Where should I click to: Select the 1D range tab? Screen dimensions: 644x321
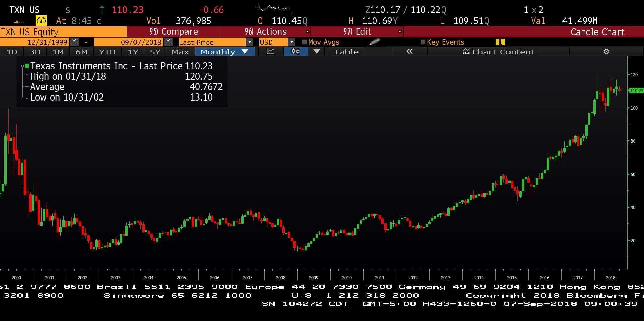tap(12, 52)
